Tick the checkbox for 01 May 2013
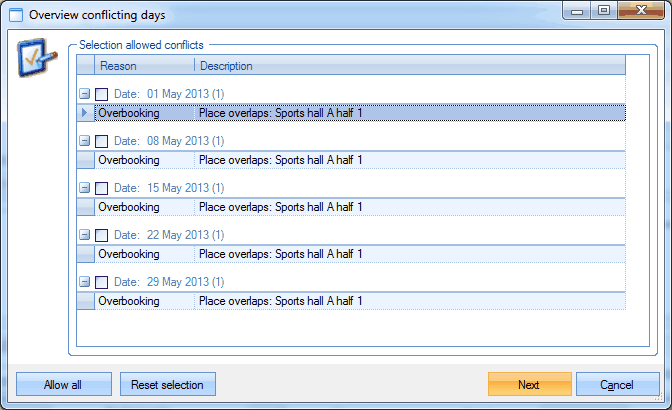 tap(102, 94)
